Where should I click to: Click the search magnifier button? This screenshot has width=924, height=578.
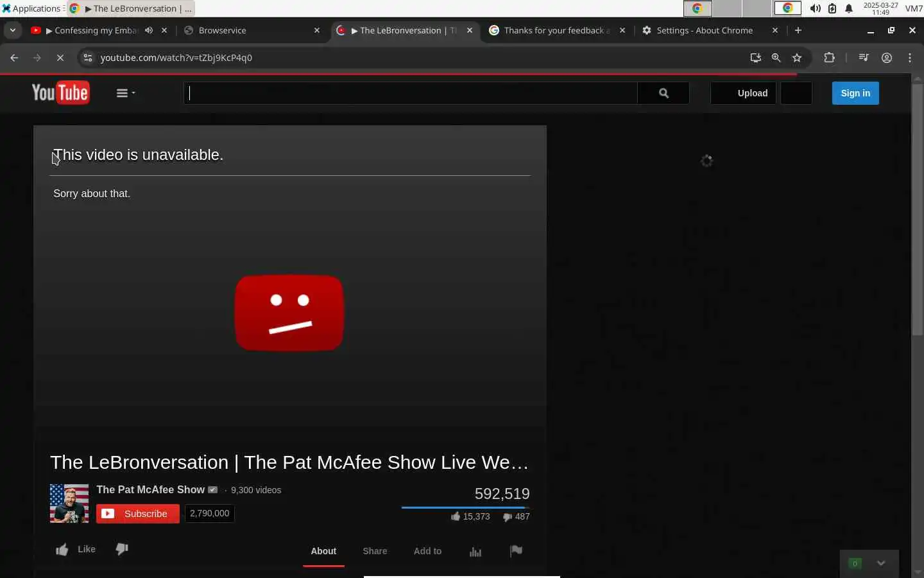pos(663,93)
